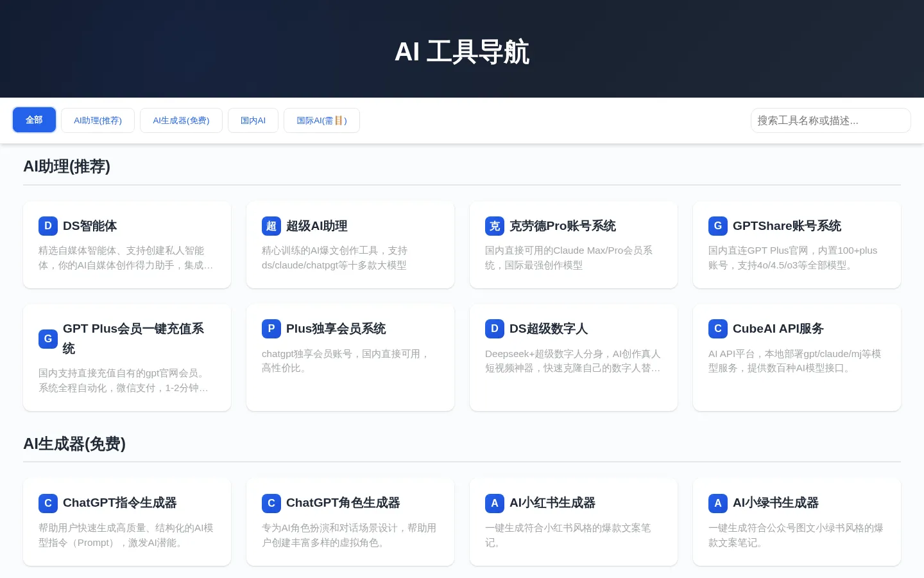Click the AI 工具导航 page heading
The image size is (924, 578).
462,52
